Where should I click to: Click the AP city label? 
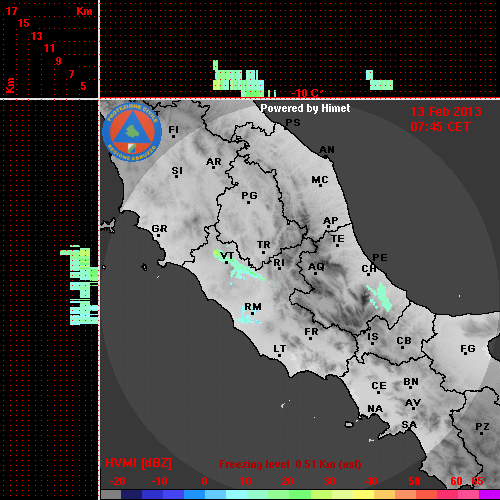pyautogui.click(x=330, y=221)
